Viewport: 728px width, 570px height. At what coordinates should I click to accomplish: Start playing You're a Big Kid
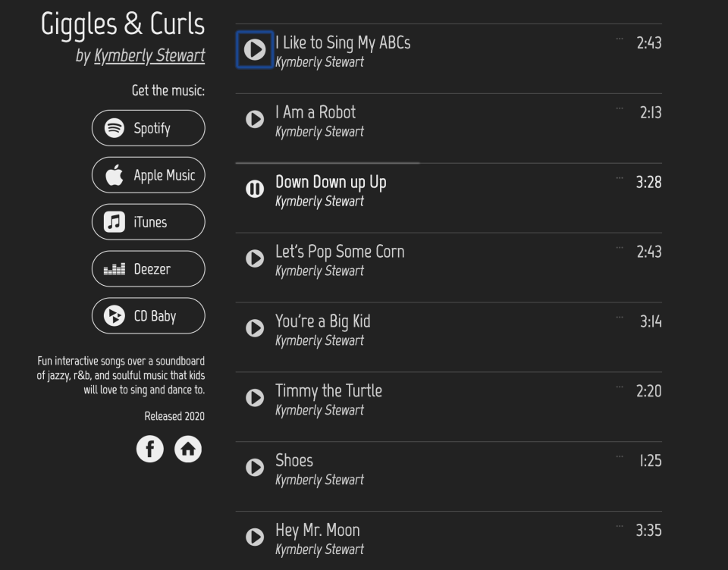[255, 328]
